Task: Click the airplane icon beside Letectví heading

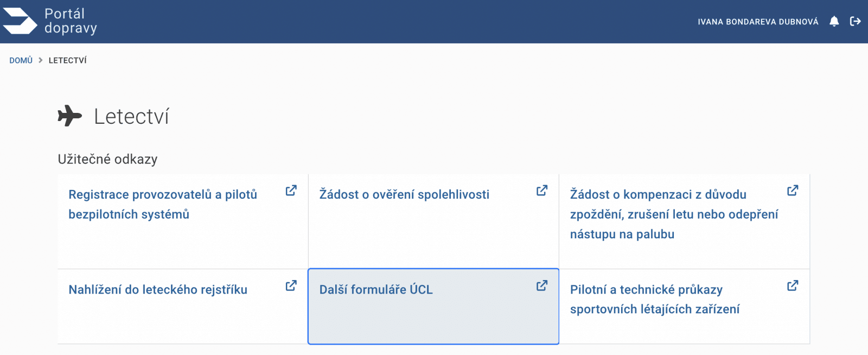Action: pyautogui.click(x=69, y=116)
